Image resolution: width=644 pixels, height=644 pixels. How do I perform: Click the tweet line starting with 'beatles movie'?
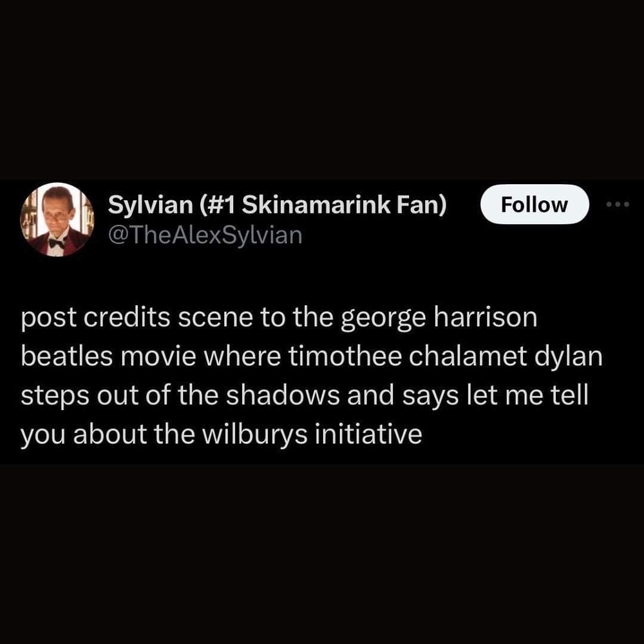[312, 356]
